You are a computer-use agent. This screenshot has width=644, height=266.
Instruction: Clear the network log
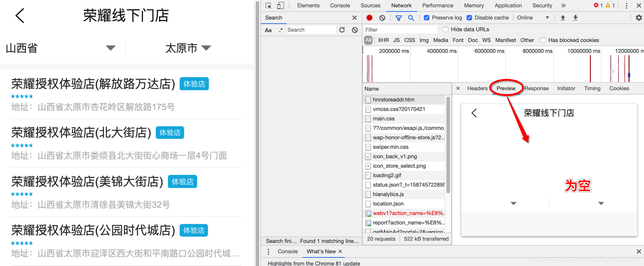click(382, 18)
